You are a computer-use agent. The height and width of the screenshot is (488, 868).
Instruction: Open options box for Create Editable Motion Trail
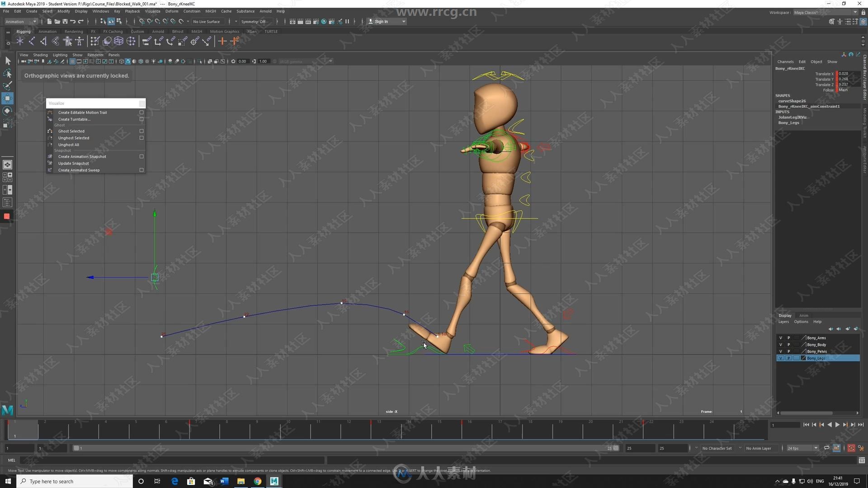click(142, 113)
